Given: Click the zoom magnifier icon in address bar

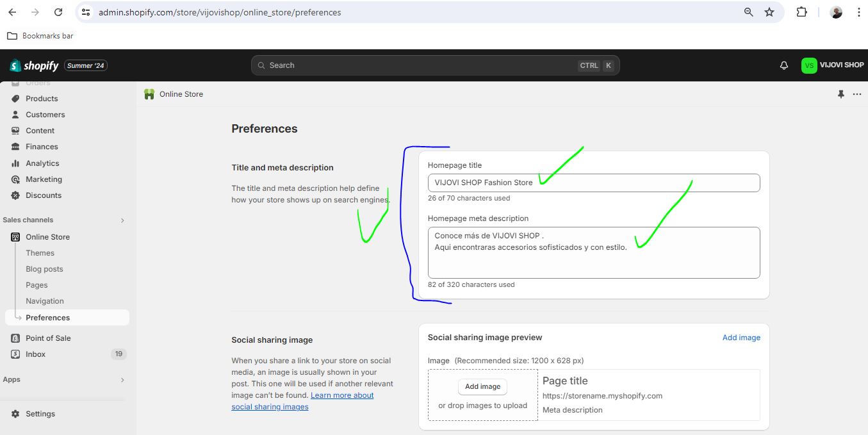Looking at the screenshot, I should 748,12.
